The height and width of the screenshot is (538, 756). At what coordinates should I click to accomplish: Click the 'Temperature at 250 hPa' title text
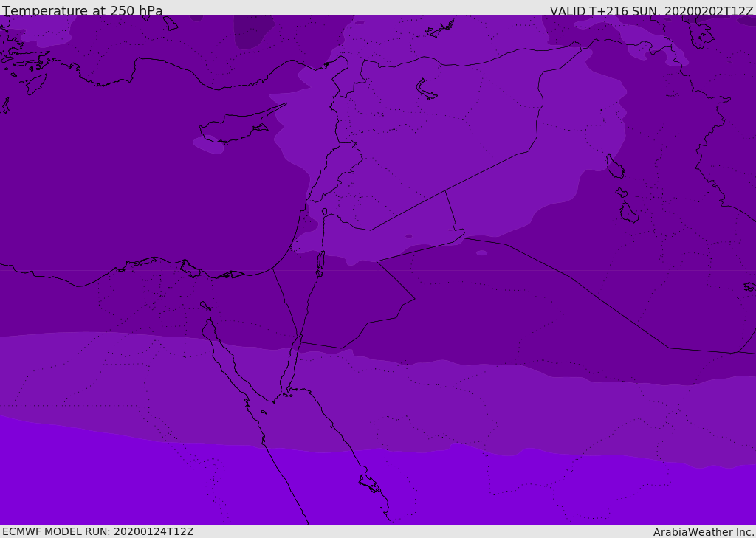(x=83, y=10)
